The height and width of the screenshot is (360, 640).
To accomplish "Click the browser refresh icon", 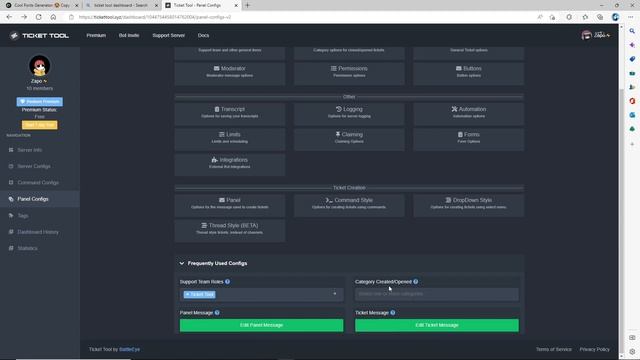I will click(x=38, y=17).
